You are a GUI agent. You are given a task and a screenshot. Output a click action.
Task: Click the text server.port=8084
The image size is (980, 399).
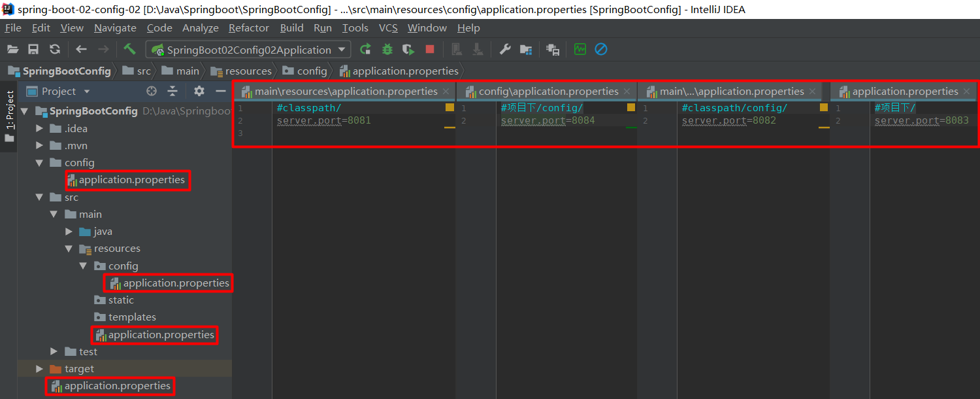click(x=547, y=121)
